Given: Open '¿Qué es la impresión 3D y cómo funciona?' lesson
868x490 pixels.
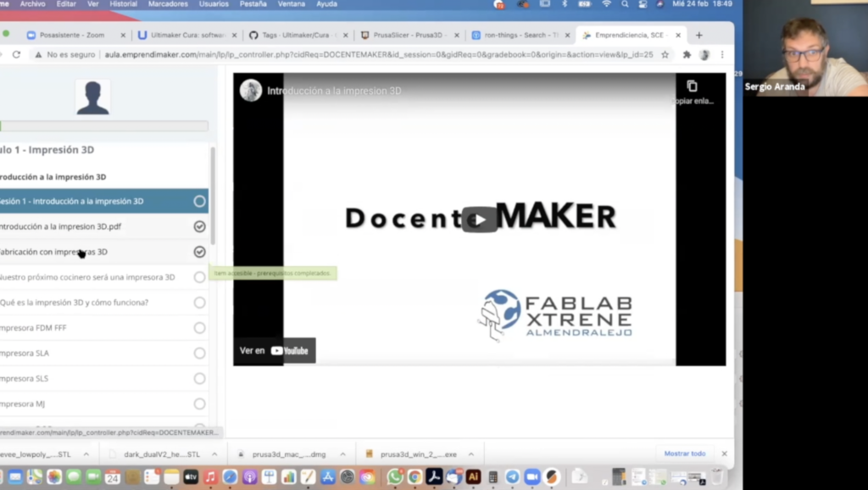Looking at the screenshot, I should (75, 303).
